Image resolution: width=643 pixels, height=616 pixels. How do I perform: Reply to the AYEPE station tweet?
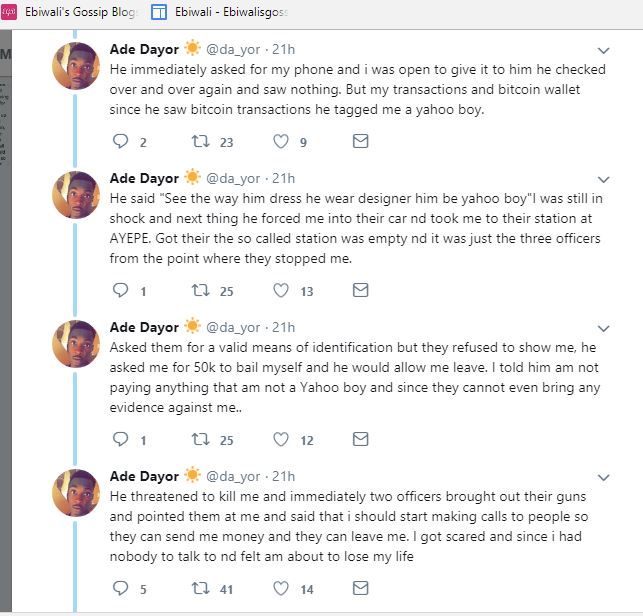121,291
